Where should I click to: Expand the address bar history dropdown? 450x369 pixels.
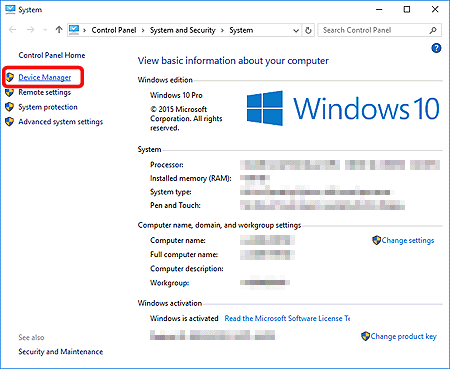295,31
